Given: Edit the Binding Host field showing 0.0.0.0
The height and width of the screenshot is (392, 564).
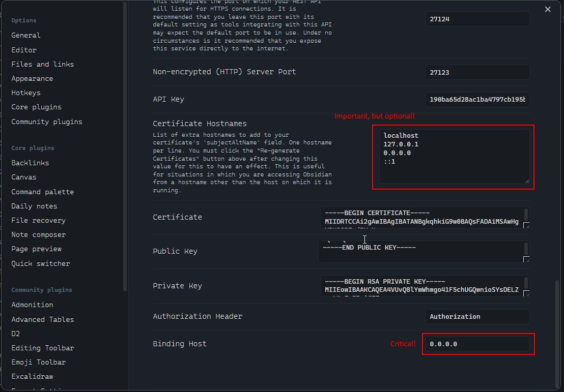Looking at the screenshot, I should point(477,344).
